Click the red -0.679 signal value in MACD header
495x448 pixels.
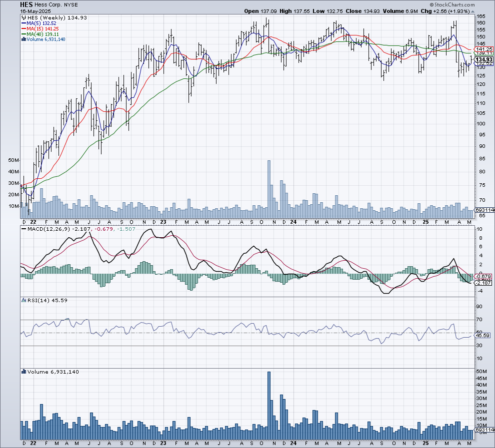click(x=104, y=229)
